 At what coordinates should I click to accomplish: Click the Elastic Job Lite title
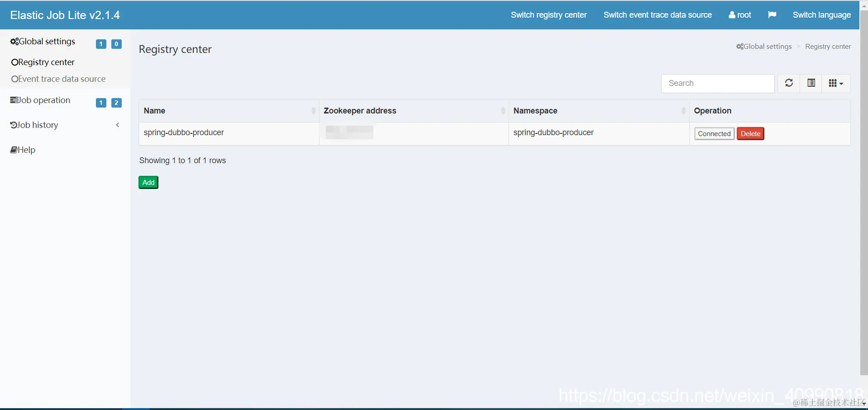click(x=65, y=15)
